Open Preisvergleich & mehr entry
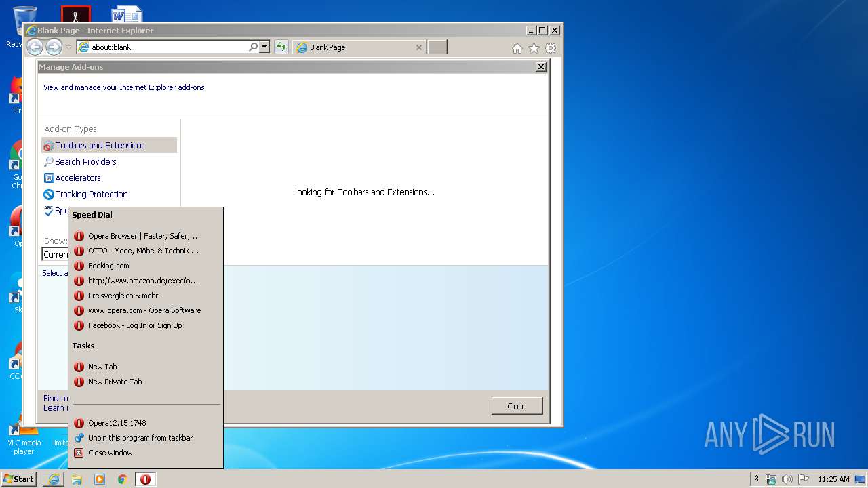This screenshot has width=868, height=488. click(146, 296)
